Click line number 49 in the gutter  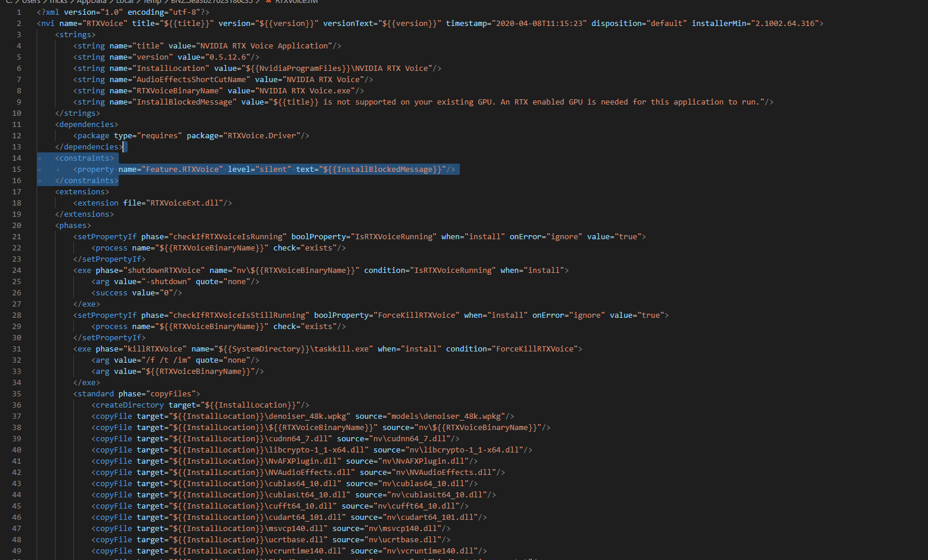coord(17,551)
